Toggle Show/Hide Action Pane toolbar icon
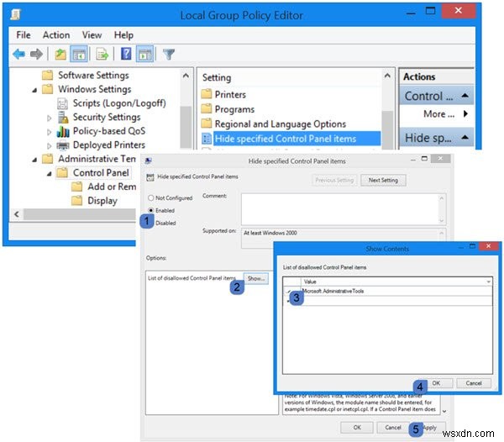504x442 pixels. coord(145,54)
